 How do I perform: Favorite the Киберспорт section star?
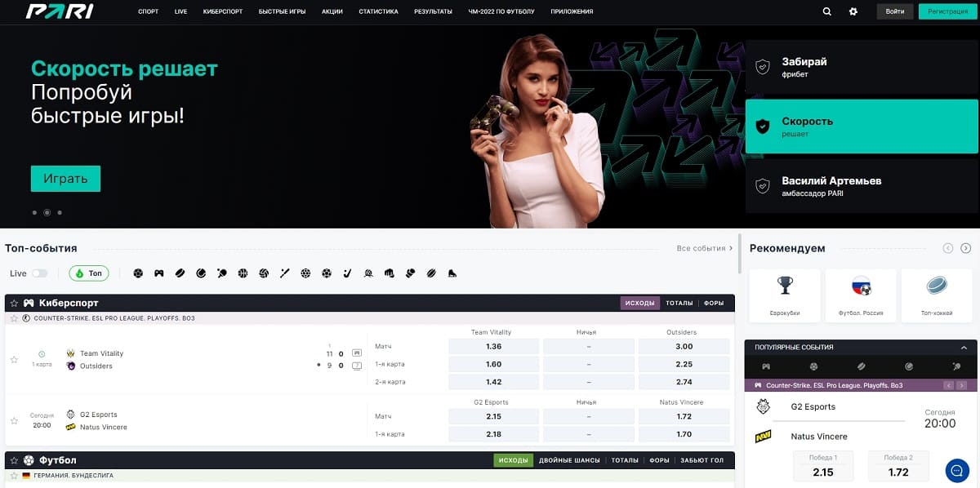point(14,303)
